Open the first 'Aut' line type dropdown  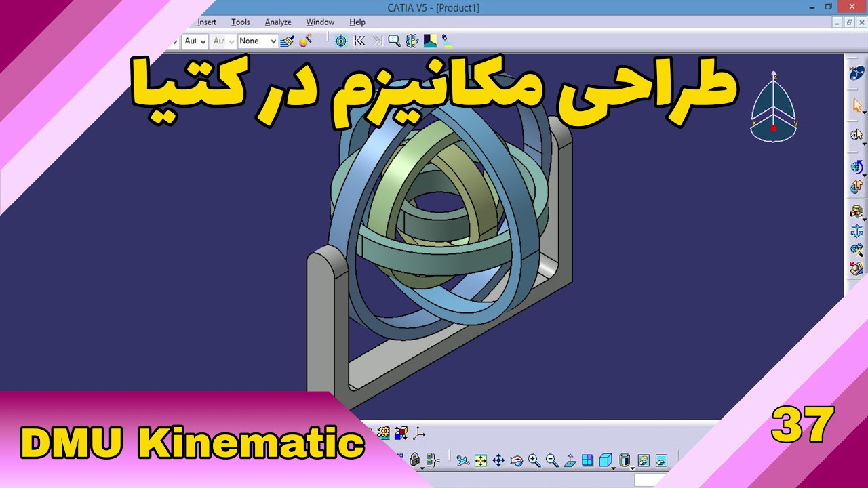click(195, 41)
